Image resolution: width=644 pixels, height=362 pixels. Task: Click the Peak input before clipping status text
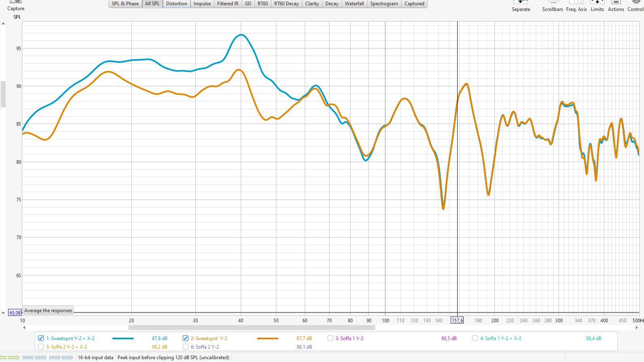[173, 358]
